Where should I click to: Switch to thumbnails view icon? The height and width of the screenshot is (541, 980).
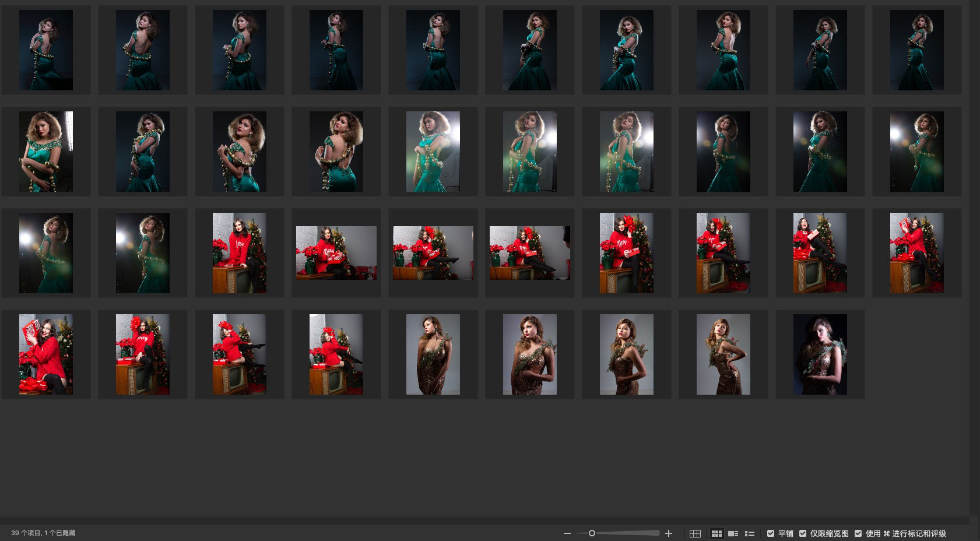point(716,533)
